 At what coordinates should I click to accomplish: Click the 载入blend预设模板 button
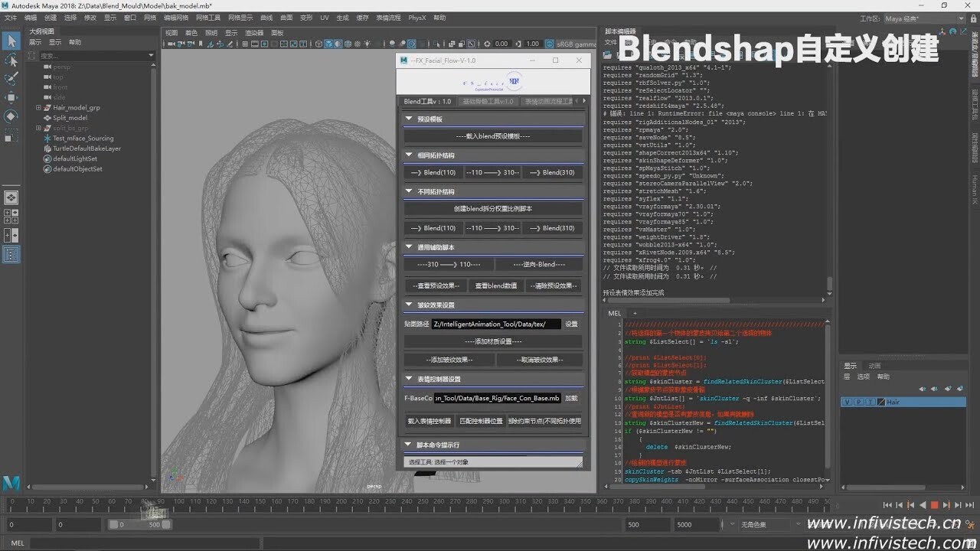[x=492, y=136]
